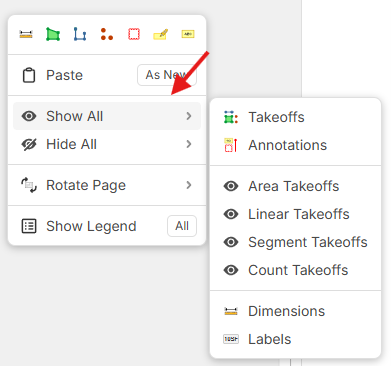391x367 pixels.
Task: Click the Rotate Page icon
Action: (x=29, y=185)
